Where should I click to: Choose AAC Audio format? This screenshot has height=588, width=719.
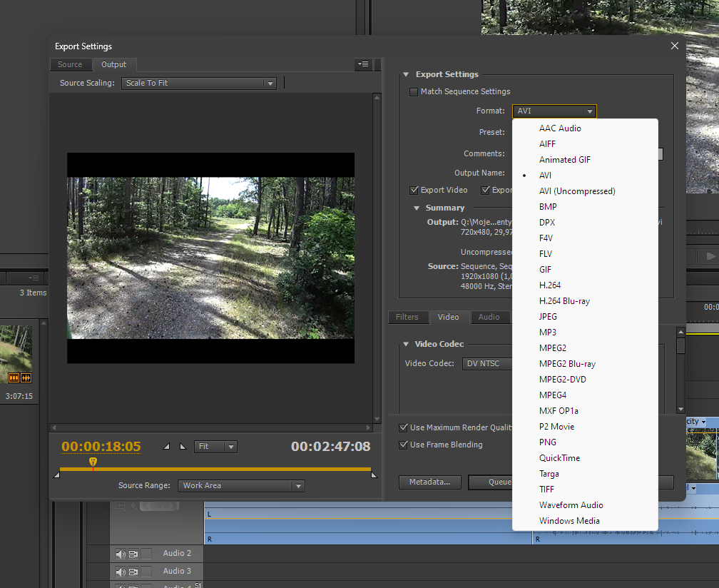[585, 128]
